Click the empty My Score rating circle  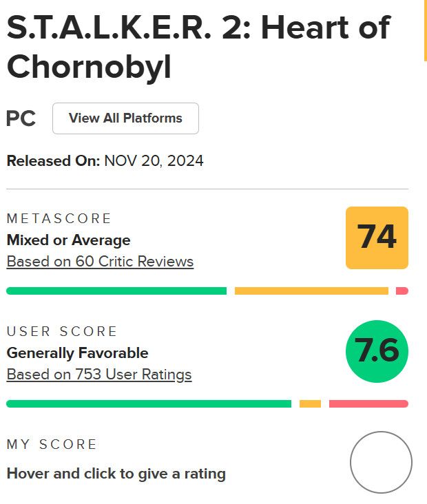[x=381, y=462]
